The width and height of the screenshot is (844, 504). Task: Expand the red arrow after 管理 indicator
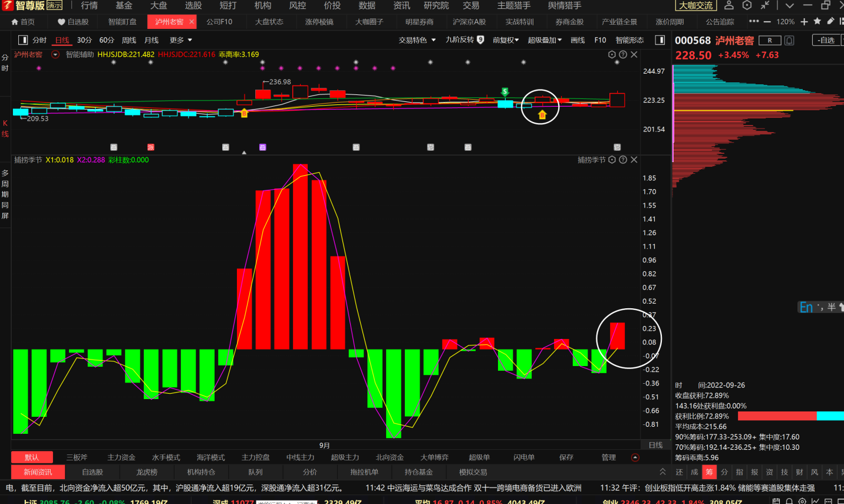pos(635,457)
